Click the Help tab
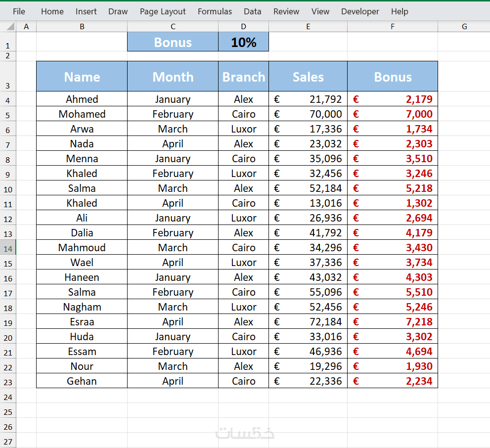This screenshot has height=448, width=490. click(x=400, y=11)
